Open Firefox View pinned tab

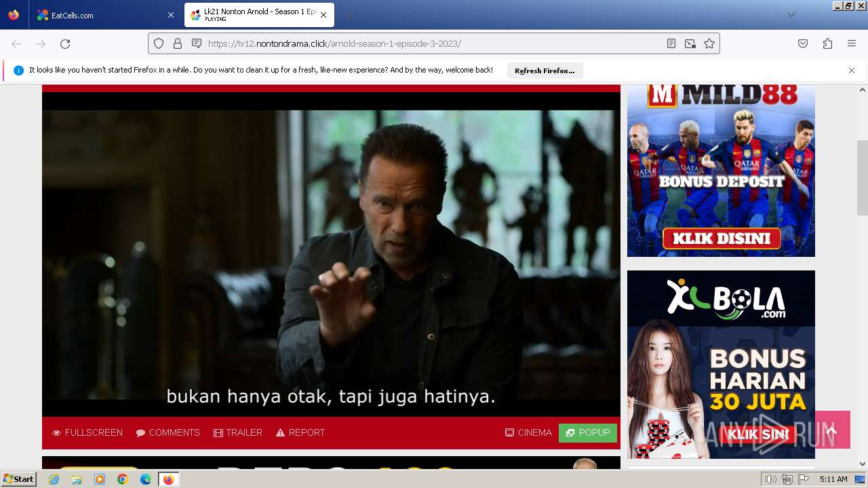tap(14, 15)
